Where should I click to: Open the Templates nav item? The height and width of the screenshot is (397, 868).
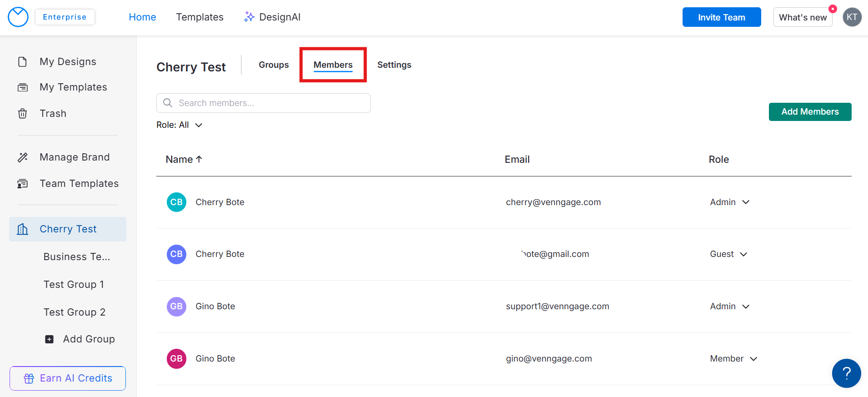200,17
